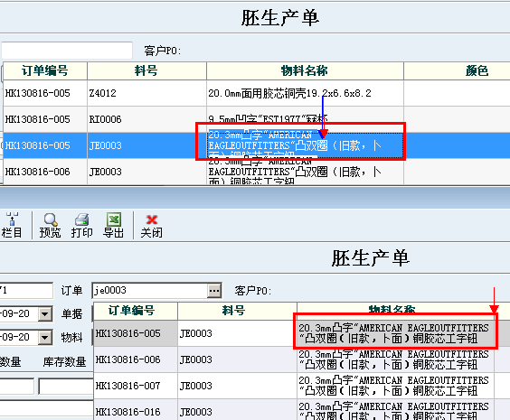Click the 料号 header in upper table
Image resolution: width=510 pixels, height=420 pixels.
click(x=146, y=70)
